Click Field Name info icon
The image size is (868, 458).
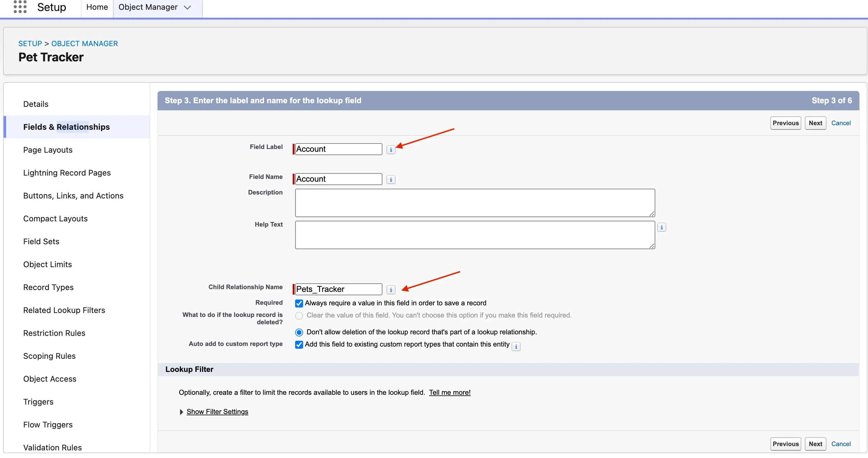point(391,180)
